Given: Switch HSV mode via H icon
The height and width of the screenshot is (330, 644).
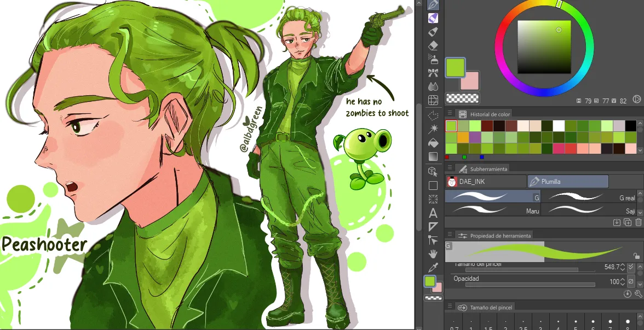Looking at the screenshot, I should tap(579, 101).
